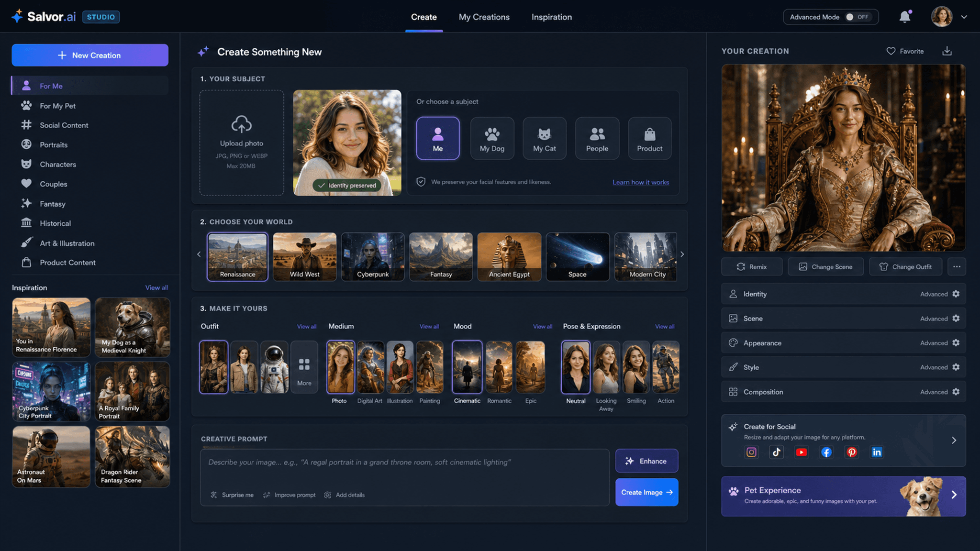The height and width of the screenshot is (551, 980).
Task: Select the Looking Away pose
Action: click(606, 367)
